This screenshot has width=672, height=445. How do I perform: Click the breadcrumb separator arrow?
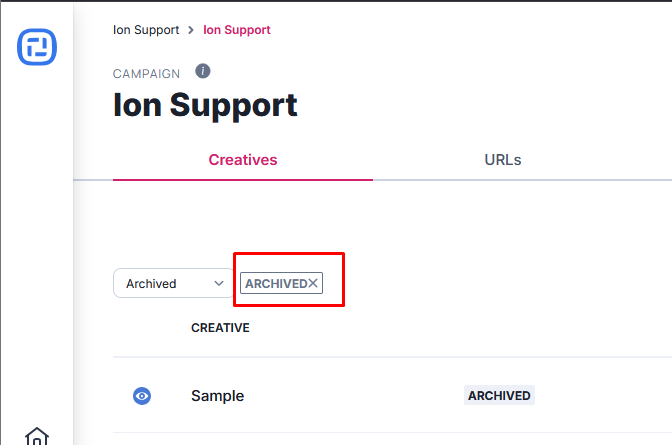coord(190,30)
